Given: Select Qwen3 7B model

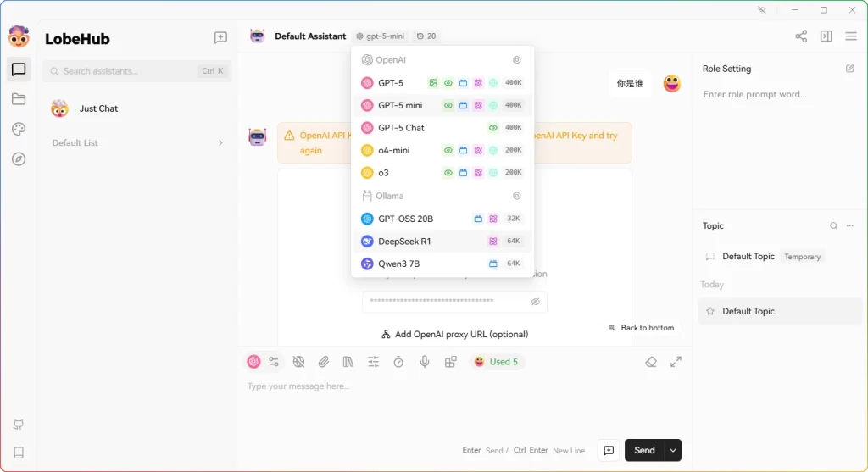Looking at the screenshot, I should [442, 264].
